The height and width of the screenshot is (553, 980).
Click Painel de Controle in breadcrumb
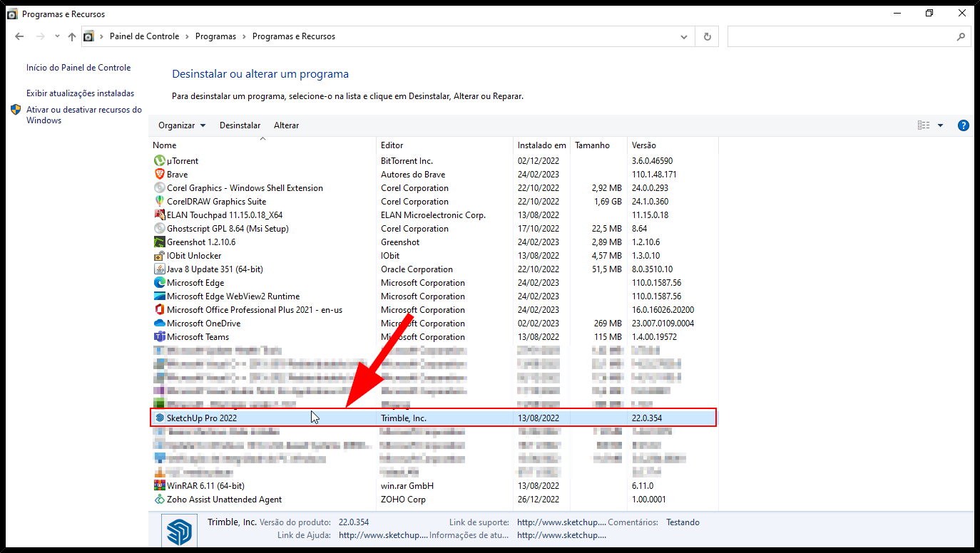[144, 36]
